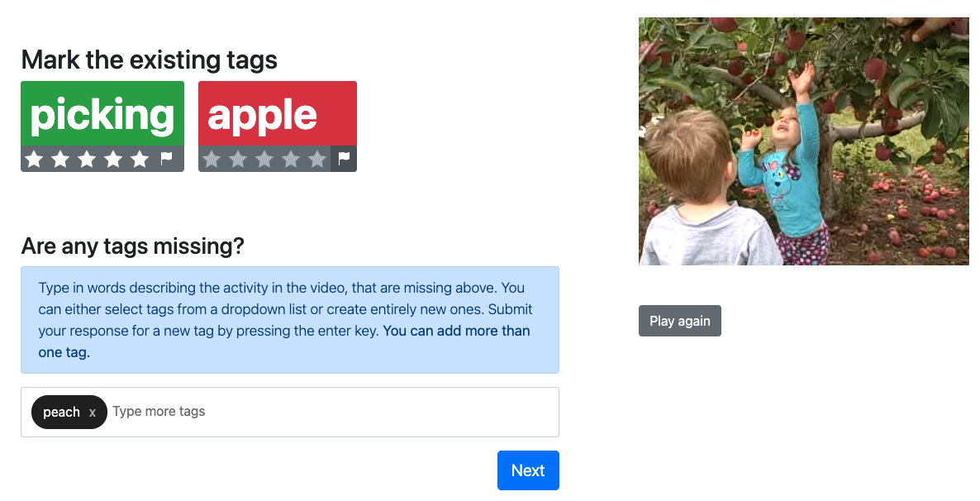Screen dimensions: 980x501
Task: Rate the picking tag one star
Action: pyautogui.click(x=35, y=159)
